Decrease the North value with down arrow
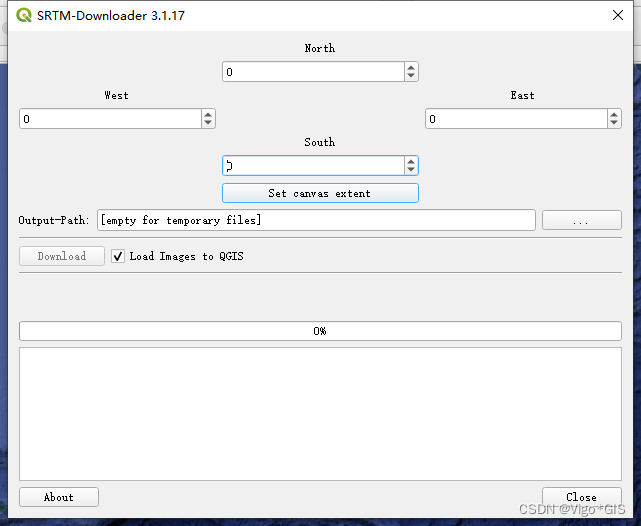 [411, 76]
